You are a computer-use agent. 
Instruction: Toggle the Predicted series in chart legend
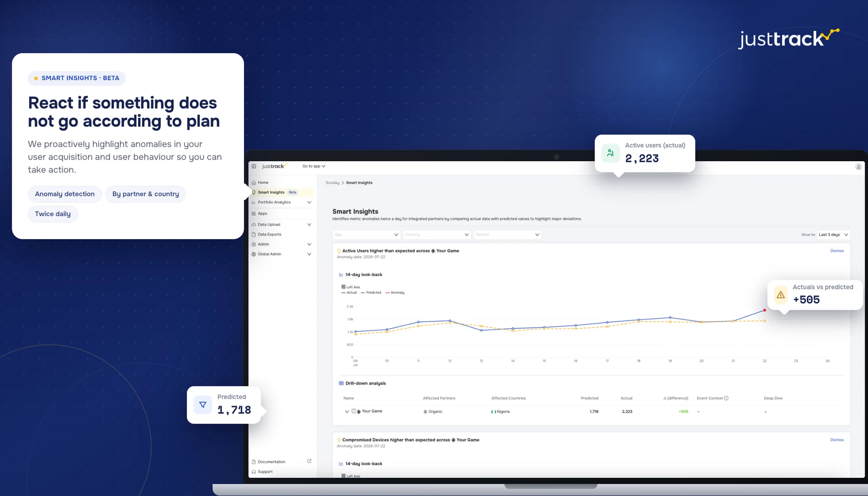371,292
